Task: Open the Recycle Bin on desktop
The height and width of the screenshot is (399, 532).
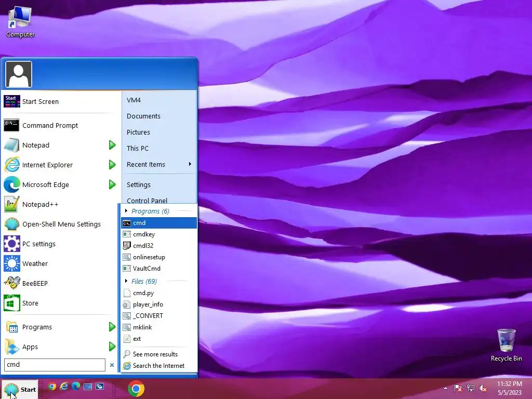Action: pyautogui.click(x=506, y=345)
